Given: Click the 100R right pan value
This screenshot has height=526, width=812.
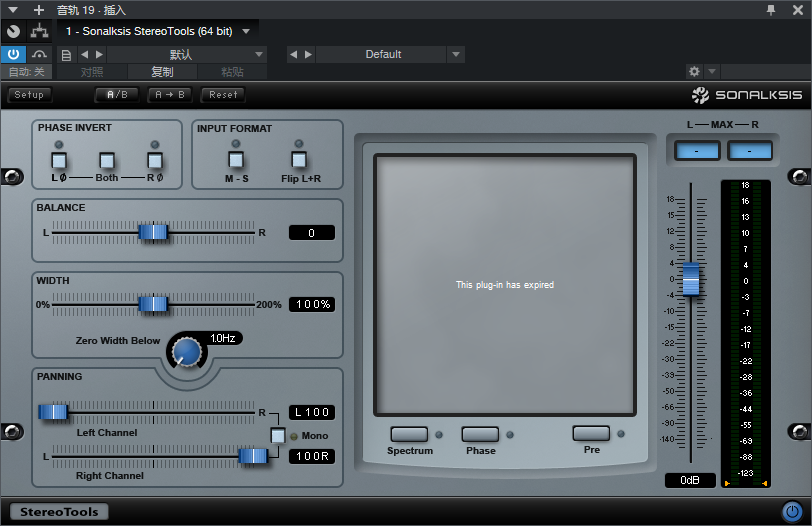Looking at the screenshot, I should coord(312,457).
